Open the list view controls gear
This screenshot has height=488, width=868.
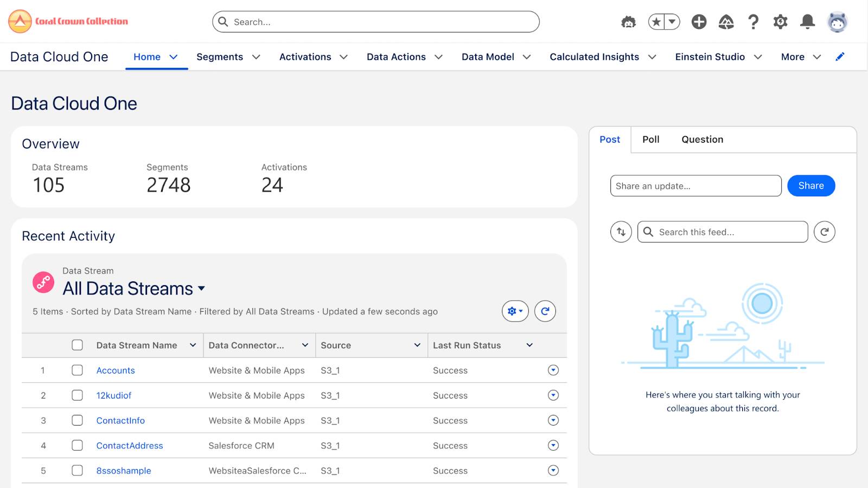(515, 311)
